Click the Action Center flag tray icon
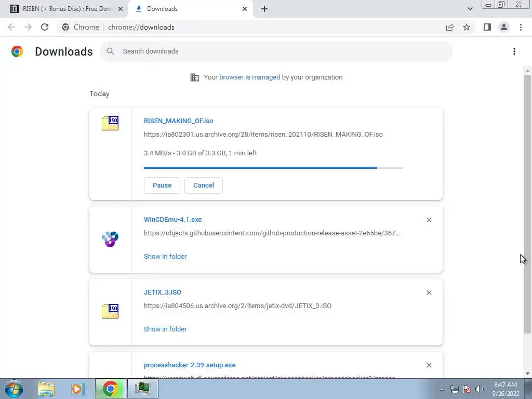The height and width of the screenshot is (399, 532). point(467,389)
